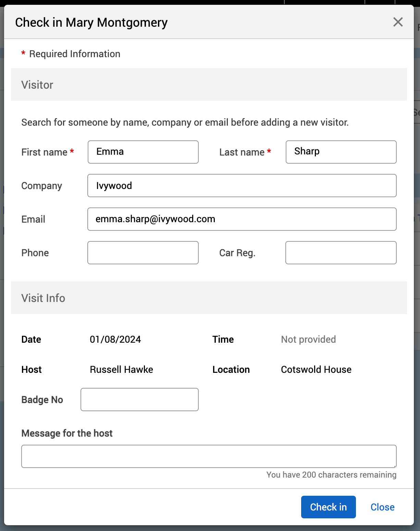Click the Visitor section header
This screenshot has height=531, width=420.
coord(37,85)
